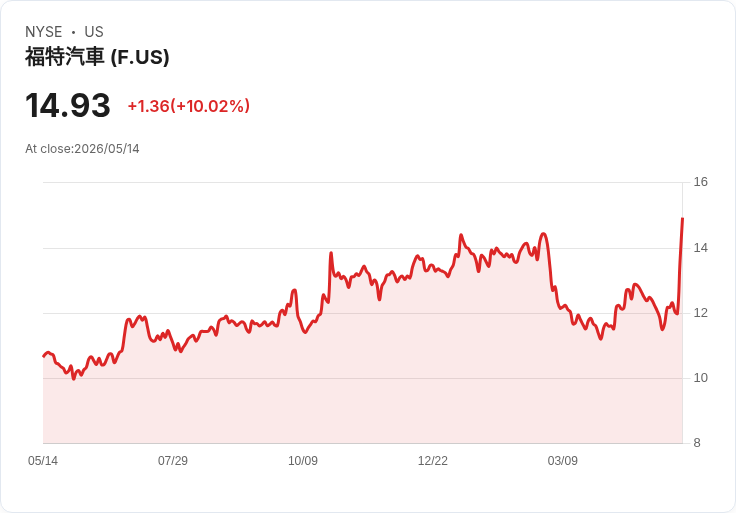
Task: Click the 05/14 date axis label
Action: [x=43, y=460]
